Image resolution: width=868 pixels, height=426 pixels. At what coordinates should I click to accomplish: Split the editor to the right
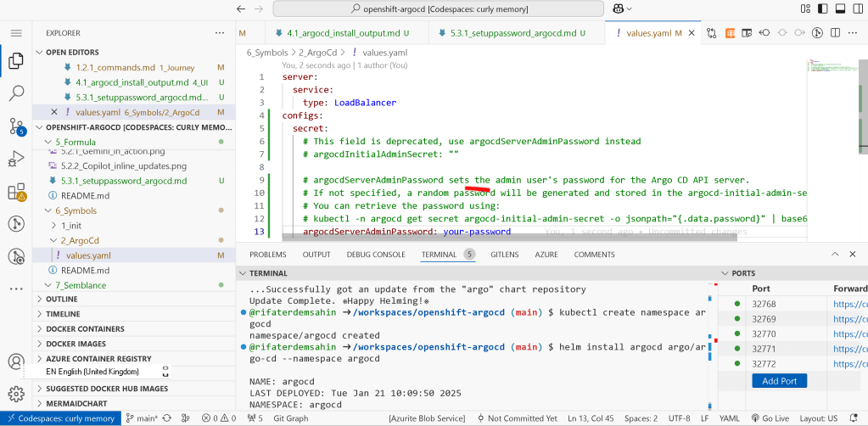click(836, 33)
